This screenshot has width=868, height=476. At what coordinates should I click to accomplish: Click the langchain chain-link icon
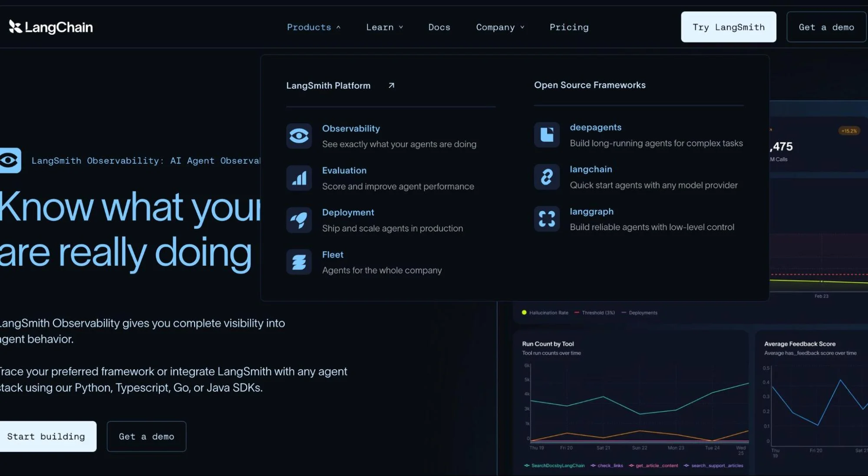point(547,177)
